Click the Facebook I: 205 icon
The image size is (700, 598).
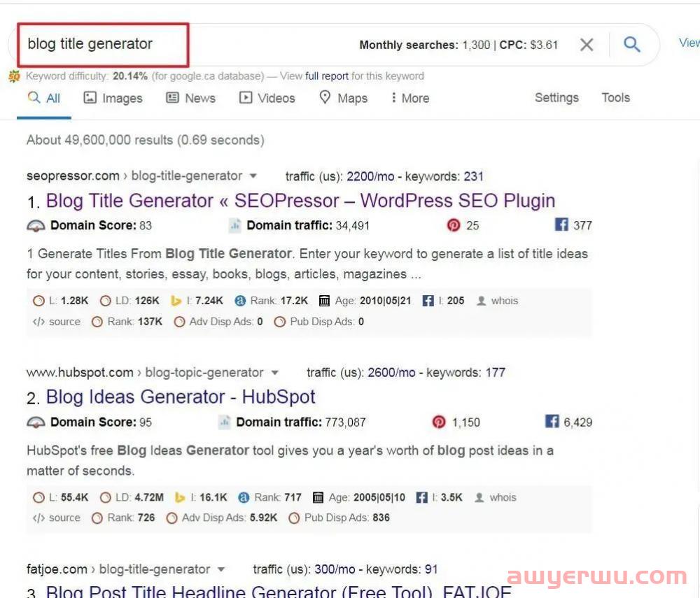tap(428, 301)
